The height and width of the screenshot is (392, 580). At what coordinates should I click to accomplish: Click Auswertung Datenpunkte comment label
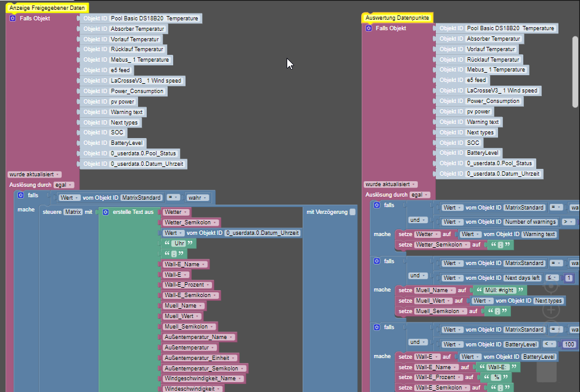pyautogui.click(x=398, y=18)
